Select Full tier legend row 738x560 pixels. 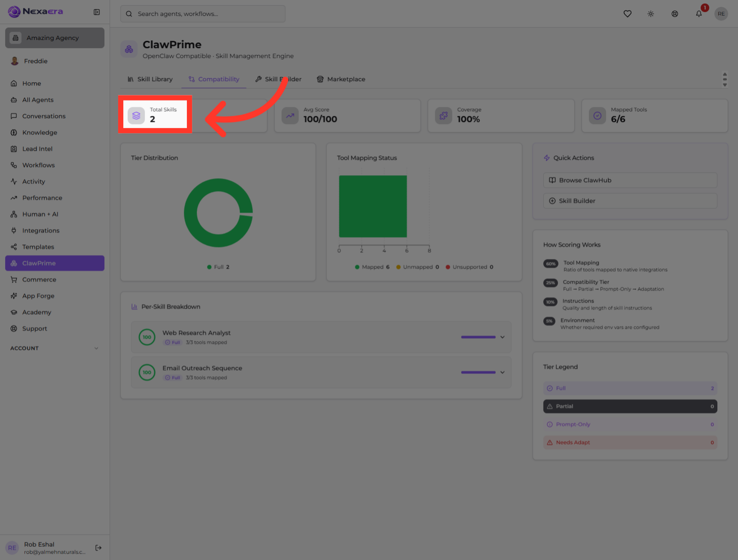tap(630, 388)
